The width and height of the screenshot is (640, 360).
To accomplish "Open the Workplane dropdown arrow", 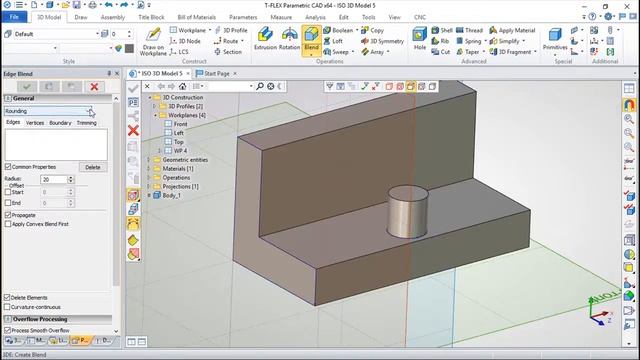I will (x=210, y=30).
